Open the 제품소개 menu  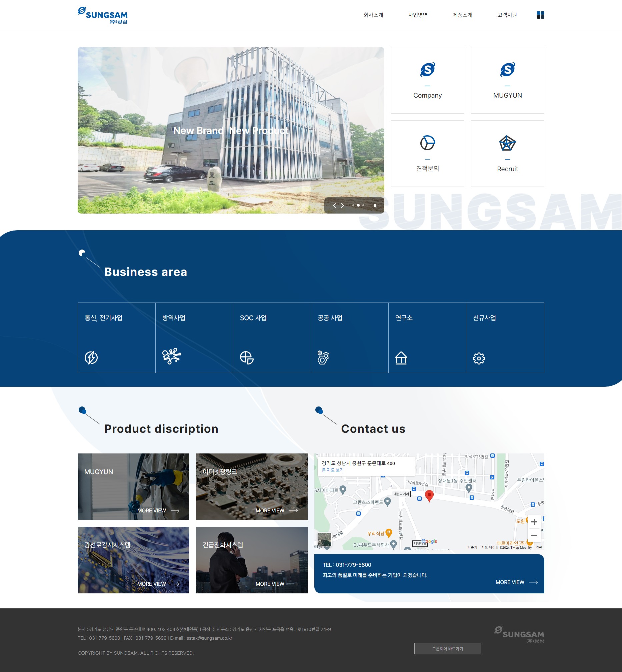point(462,15)
